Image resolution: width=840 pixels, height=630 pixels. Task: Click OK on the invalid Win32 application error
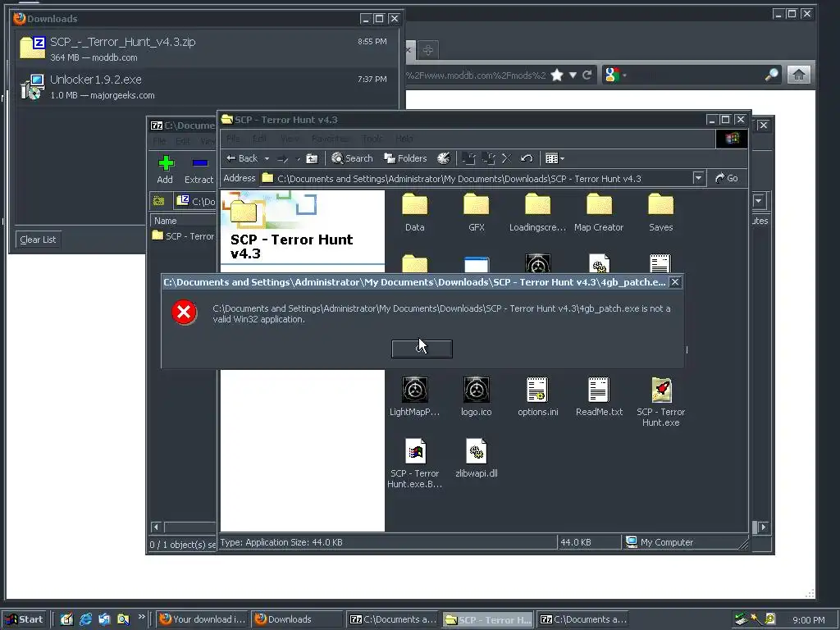[x=422, y=349]
